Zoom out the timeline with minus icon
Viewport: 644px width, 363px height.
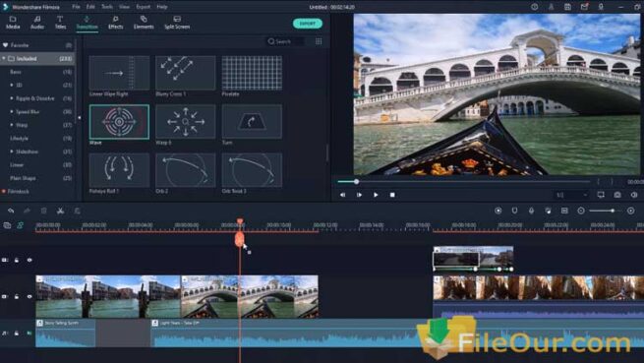(581, 211)
